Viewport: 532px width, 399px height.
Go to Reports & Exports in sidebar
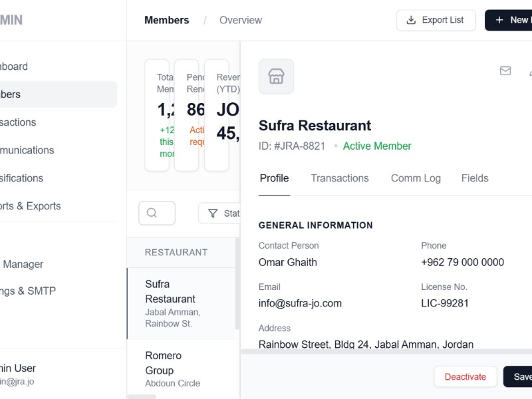click(30, 206)
